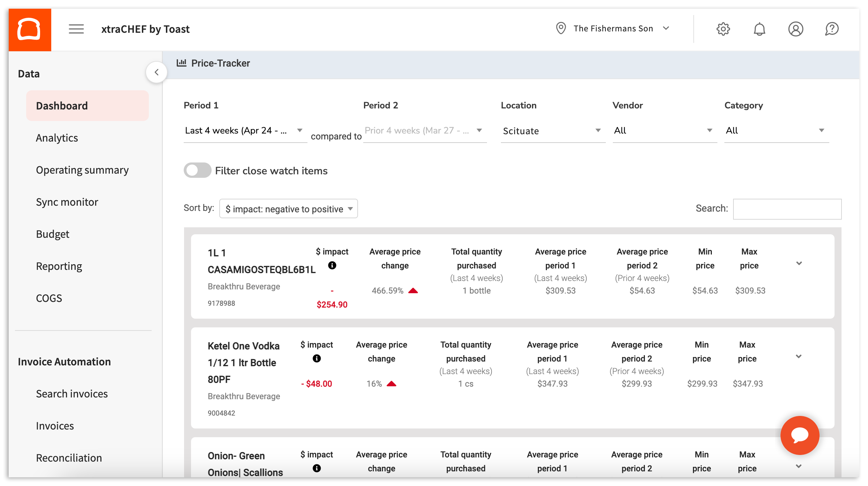Open the Sort by impact dropdown
This screenshot has height=486, width=868.
coord(288,208)
